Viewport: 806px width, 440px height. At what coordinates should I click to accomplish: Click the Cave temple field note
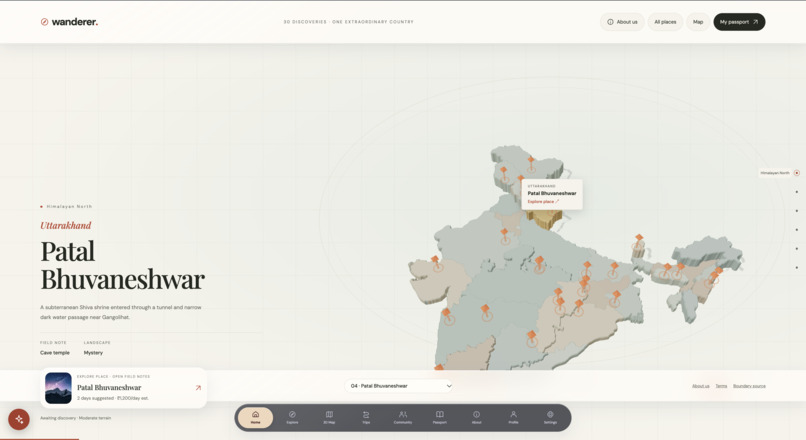[55, 353]
